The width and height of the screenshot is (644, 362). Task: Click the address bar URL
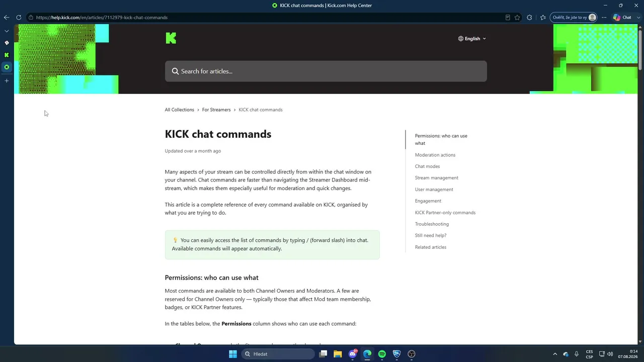(102, 18)
